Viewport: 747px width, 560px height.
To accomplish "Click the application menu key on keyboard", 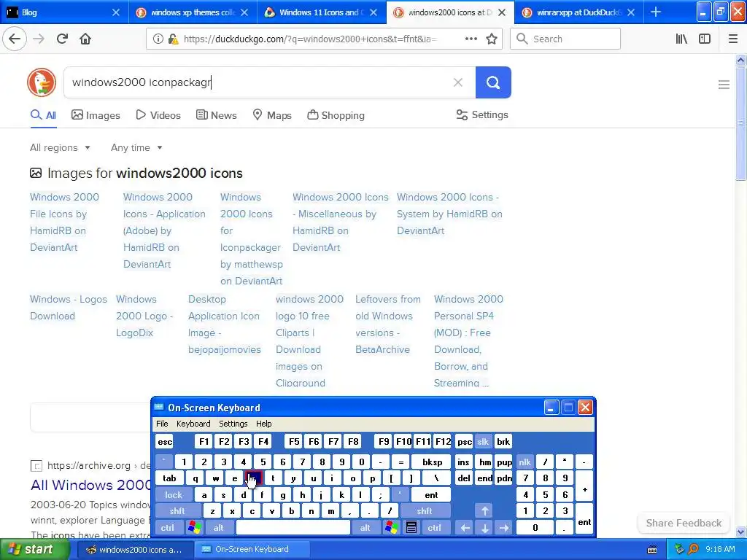I will point(411,528).
